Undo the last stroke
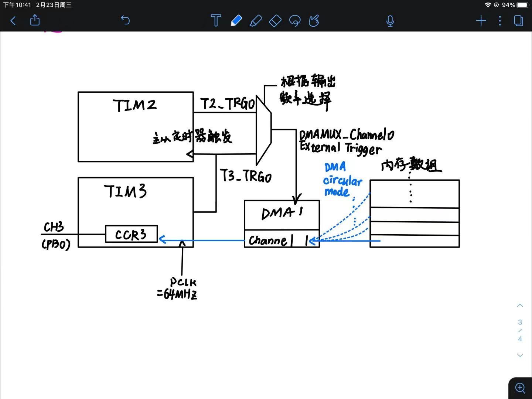Viewport: 532px width, 399px height. [x=125, y=20]
